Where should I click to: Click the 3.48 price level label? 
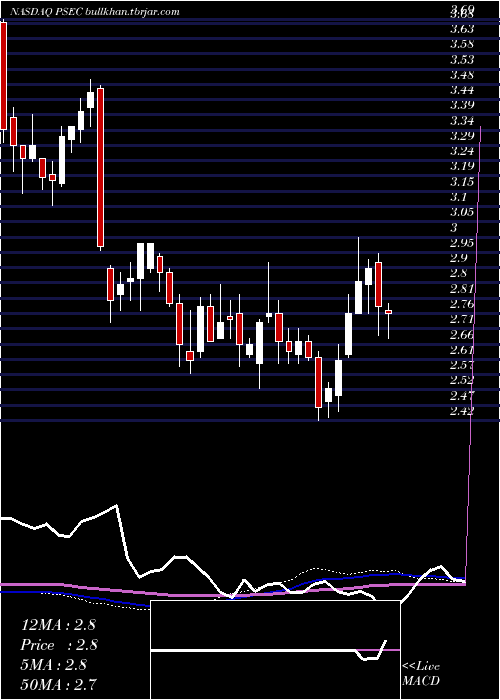tap(462, 75)
